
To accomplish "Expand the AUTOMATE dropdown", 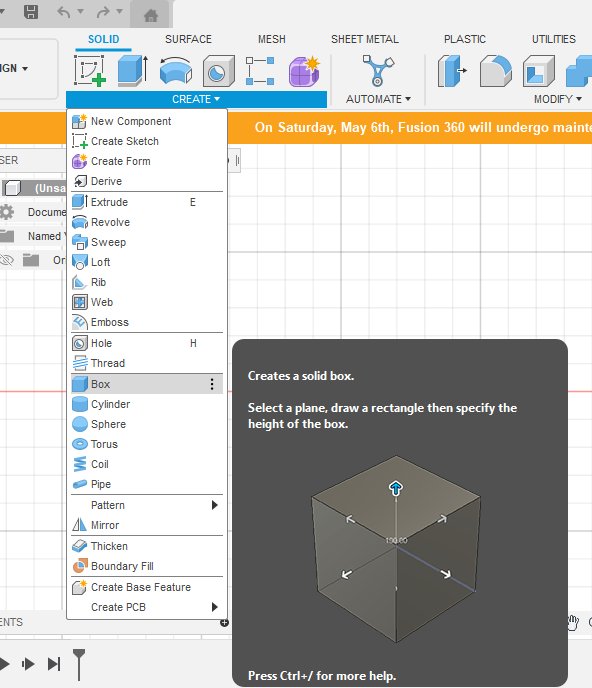I will [378, 99].
